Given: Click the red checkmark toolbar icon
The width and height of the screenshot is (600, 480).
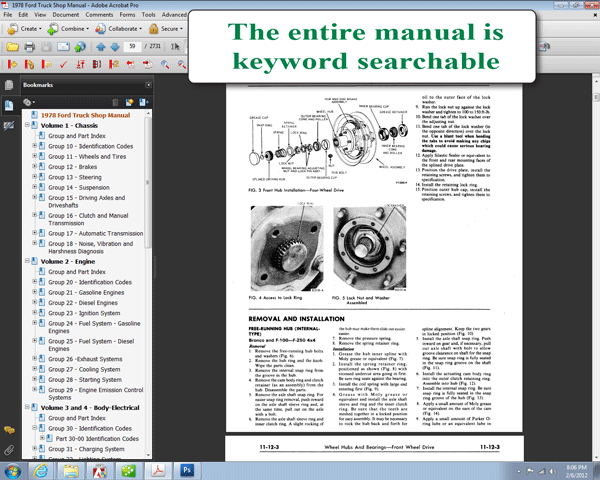Looking at the screenshot, I should [x=63, y=64].
